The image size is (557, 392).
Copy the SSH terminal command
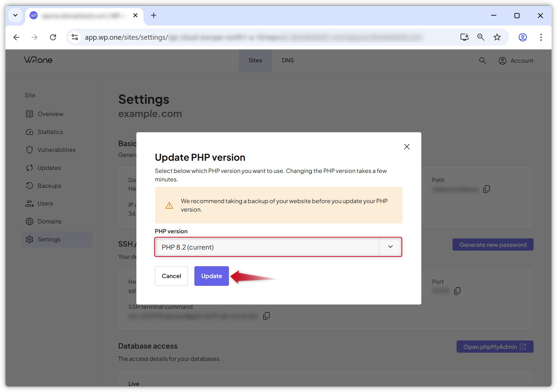267,316
